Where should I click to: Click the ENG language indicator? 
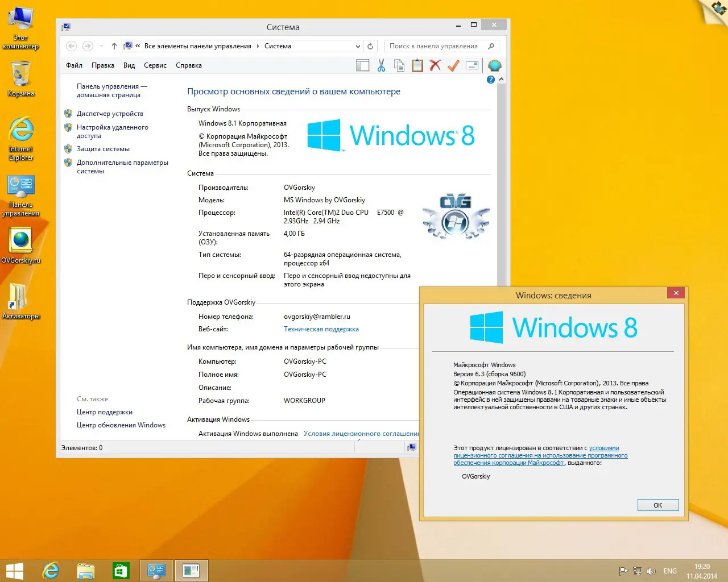pyautogui.click(x=670, y=571)
